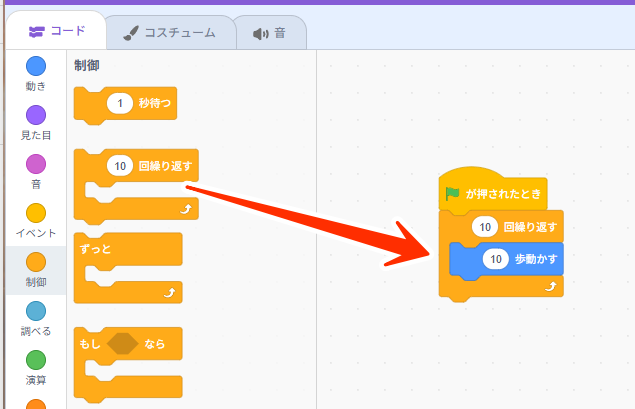635x409 pixels.
Task: Click the green flag on the hat block
Action: [x=453, y=194]
